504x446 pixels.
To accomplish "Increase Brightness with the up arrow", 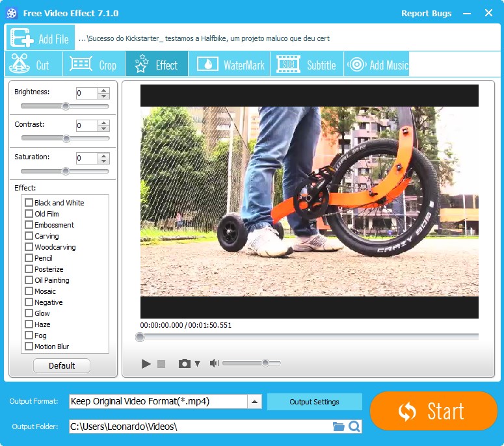I will pos(103,90).
